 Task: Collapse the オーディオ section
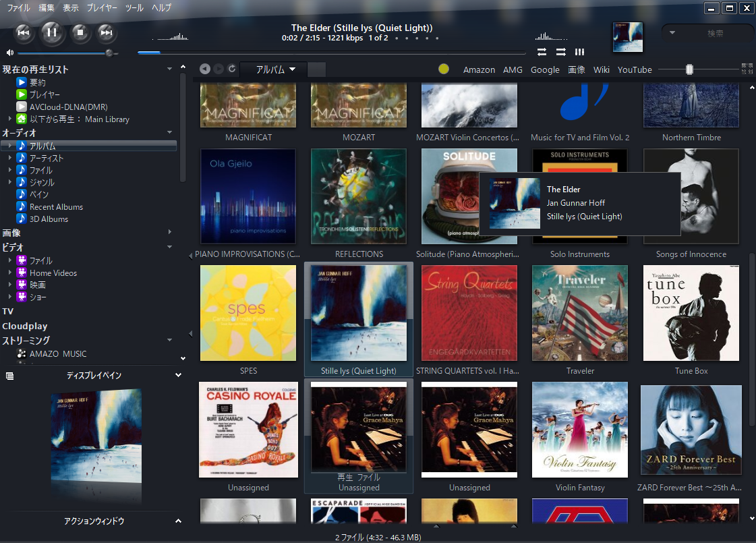[170, 133]
